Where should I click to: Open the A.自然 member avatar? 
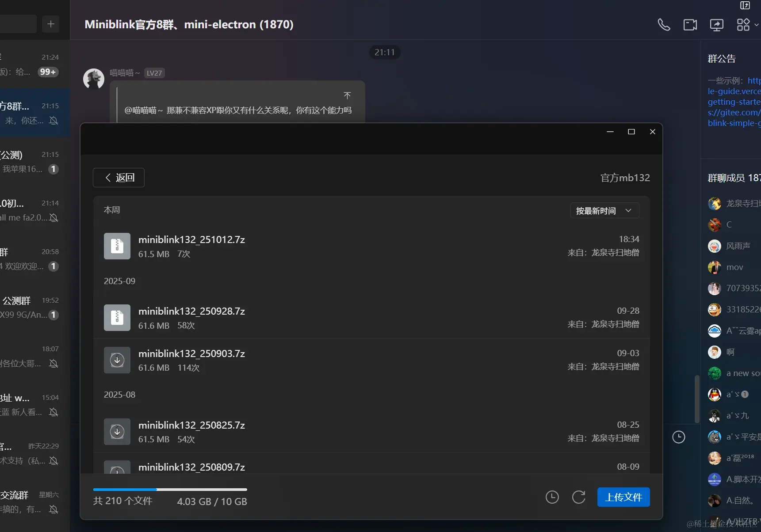[x=715, y=500]
